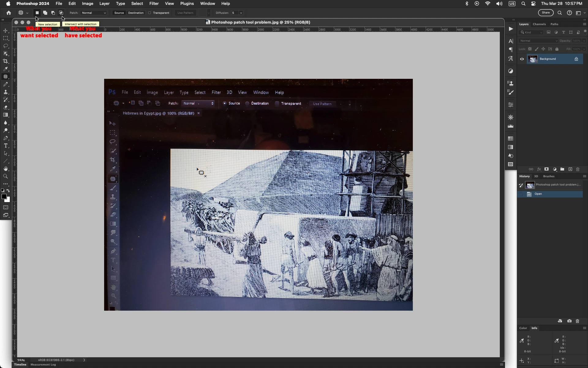Click the foreground color swatch
The height and width of the screenshot is (368, 588).
click(x=4, y=197)
